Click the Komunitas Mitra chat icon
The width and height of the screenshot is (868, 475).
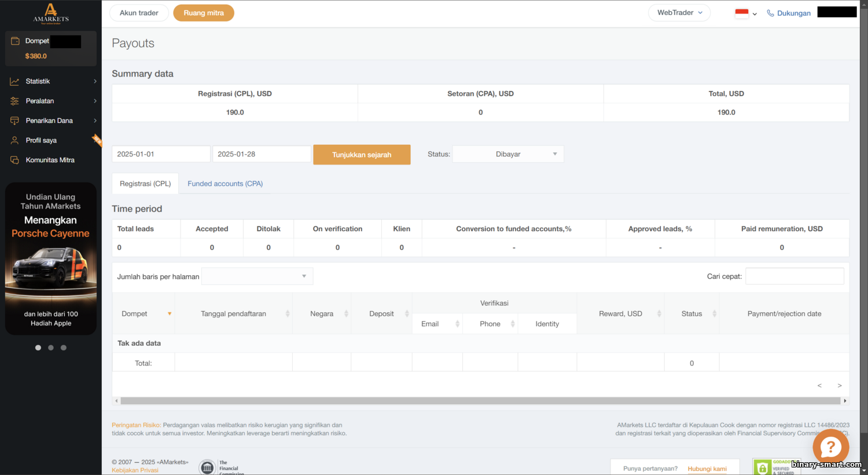tap(14, 160)
